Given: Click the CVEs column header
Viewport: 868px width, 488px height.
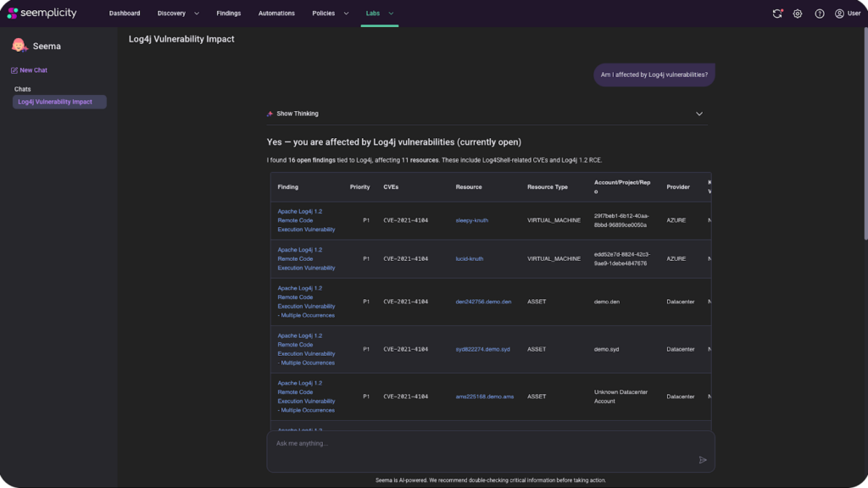Looking at the screenshot, I should tap(391, 187).
